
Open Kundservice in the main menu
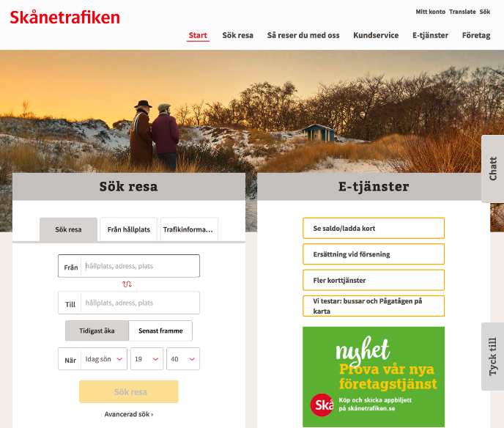coord(376,35)
